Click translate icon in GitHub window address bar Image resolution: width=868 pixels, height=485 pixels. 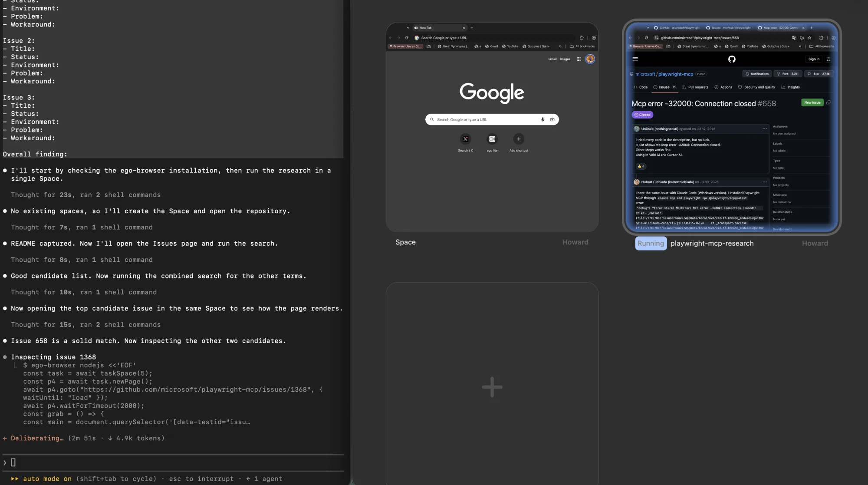(x=794, y=38)
